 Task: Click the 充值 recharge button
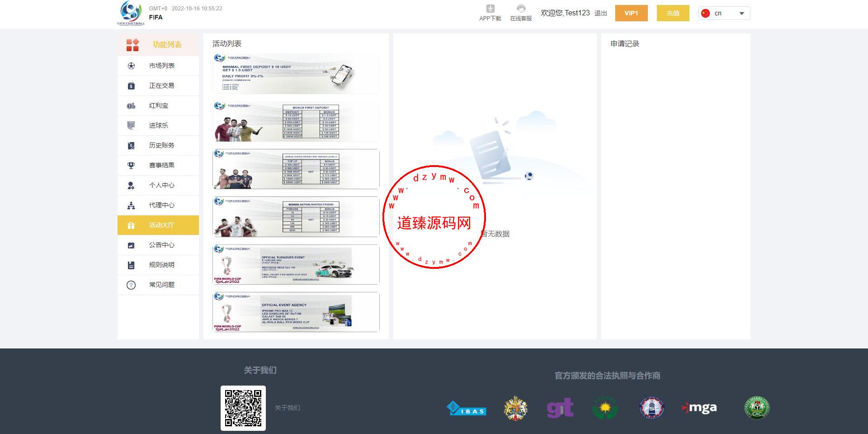coord(673,13)
